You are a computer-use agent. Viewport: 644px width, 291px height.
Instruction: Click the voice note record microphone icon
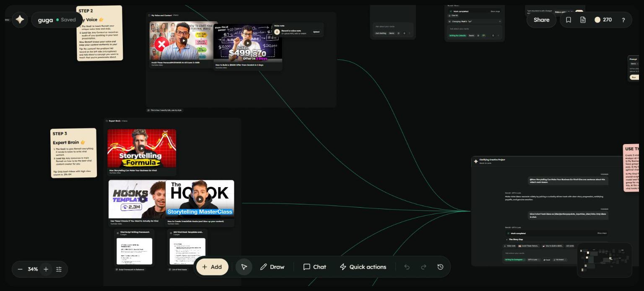click(277, 32)
